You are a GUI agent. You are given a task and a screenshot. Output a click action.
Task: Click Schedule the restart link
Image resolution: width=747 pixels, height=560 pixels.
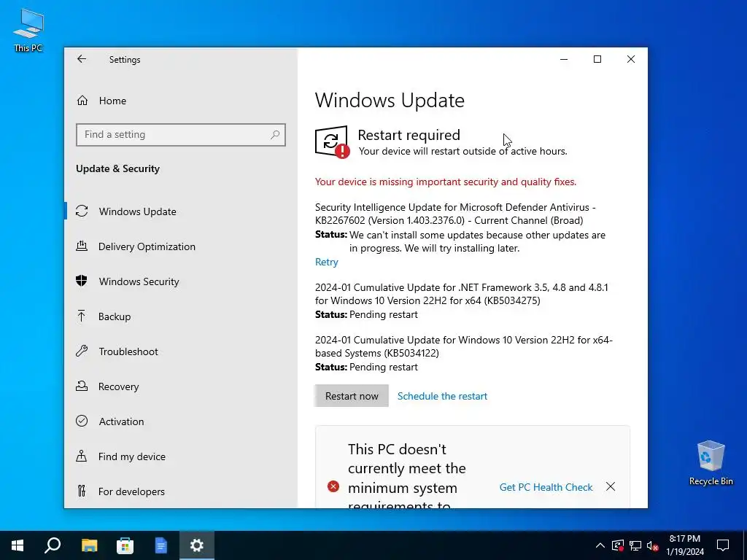point(442,396)
